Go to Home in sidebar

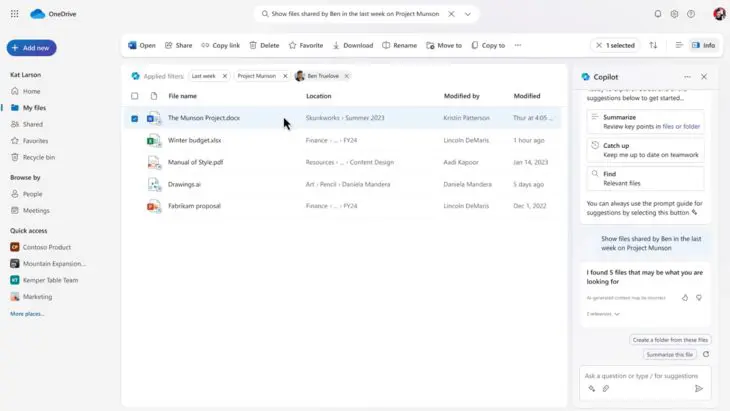tap(32, 91)
